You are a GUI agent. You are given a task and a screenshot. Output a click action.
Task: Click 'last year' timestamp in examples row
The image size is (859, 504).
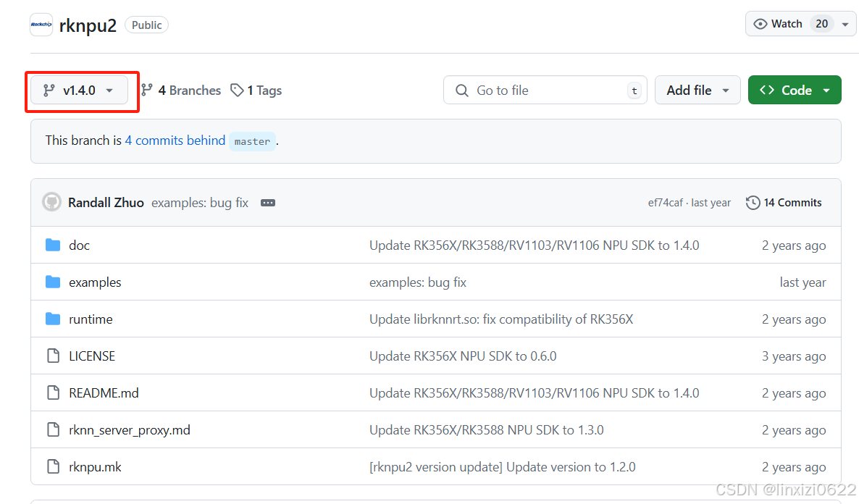pyautogui.click(x=803, y=282)
